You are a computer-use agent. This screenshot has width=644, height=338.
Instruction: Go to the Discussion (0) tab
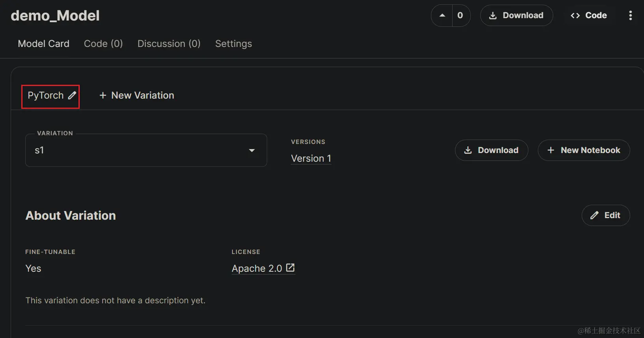pyautogui.click(x=169, y=44)
